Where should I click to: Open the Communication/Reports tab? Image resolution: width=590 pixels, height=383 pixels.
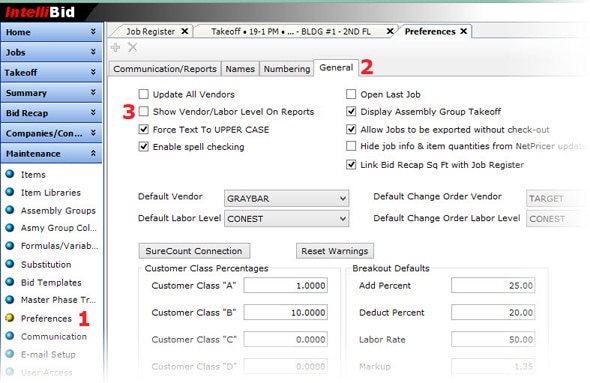(165, 69)
